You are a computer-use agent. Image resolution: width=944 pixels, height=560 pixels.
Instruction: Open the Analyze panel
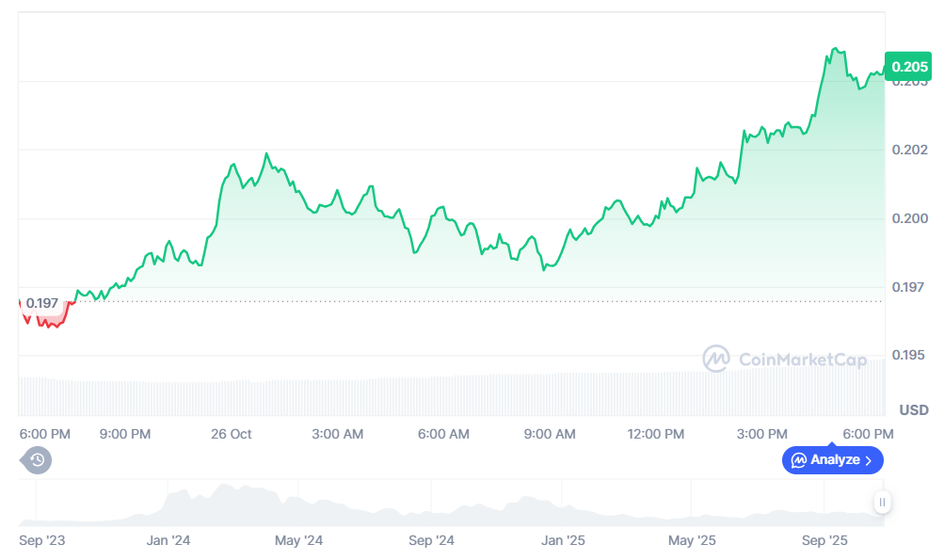click(834, 460)
